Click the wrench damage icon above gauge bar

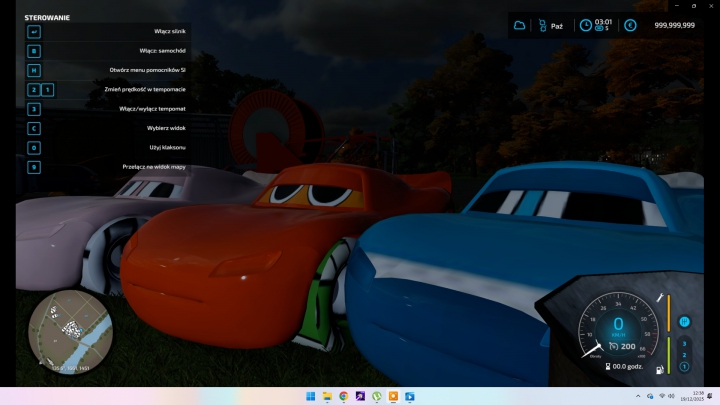(x=660, y=299)
